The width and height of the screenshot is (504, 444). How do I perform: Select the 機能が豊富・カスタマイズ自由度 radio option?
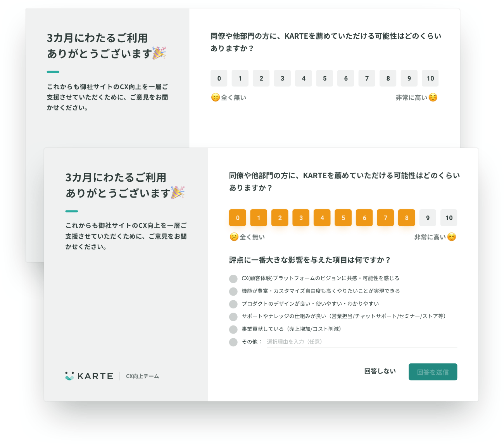coord(233,291)
